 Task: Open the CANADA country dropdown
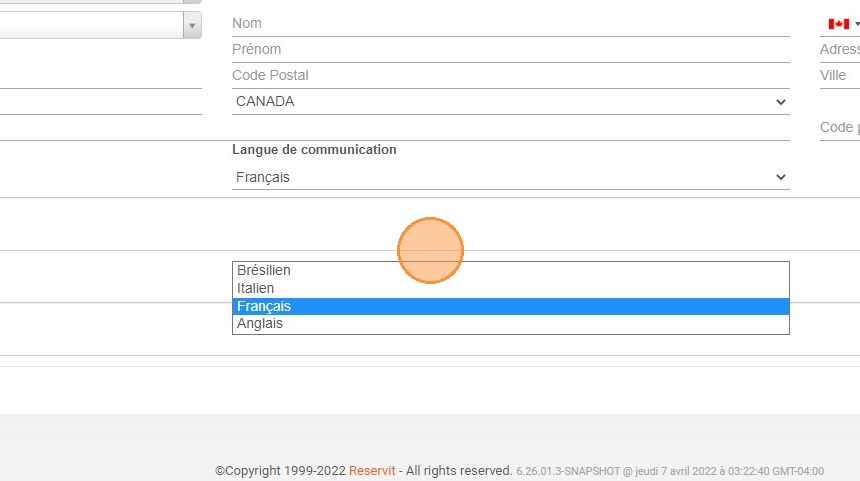coord(511,101)
